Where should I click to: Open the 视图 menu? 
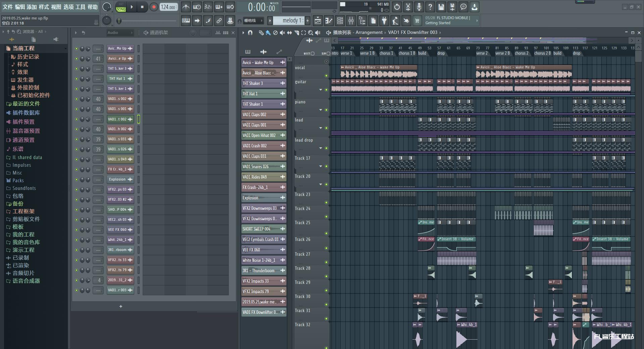point(56,7)
